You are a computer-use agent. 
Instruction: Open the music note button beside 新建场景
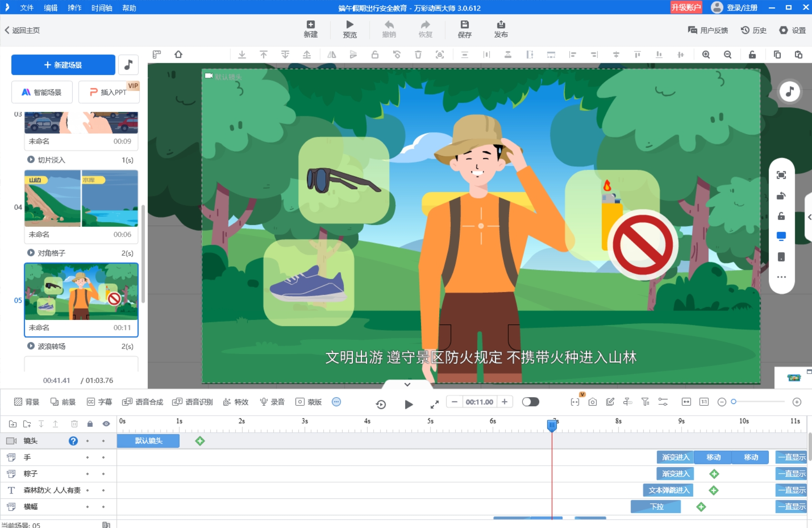(x=129, y=65)
